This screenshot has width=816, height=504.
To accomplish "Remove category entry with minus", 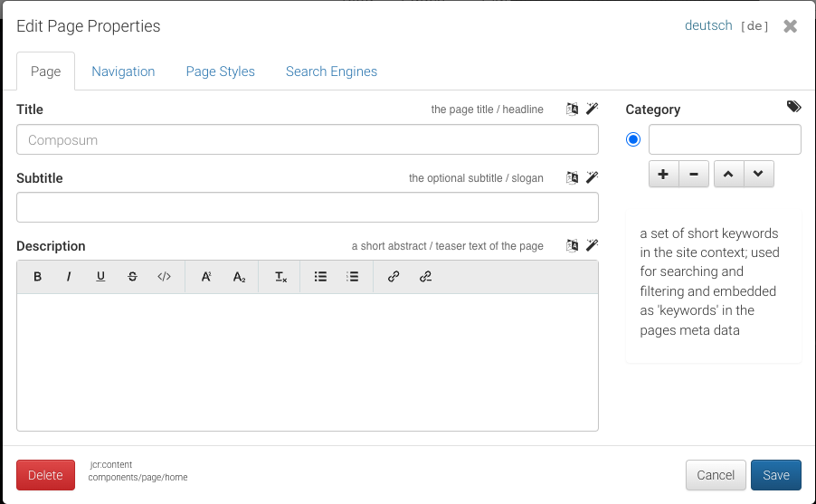I will pyautogui.click(x=694, y=174).
